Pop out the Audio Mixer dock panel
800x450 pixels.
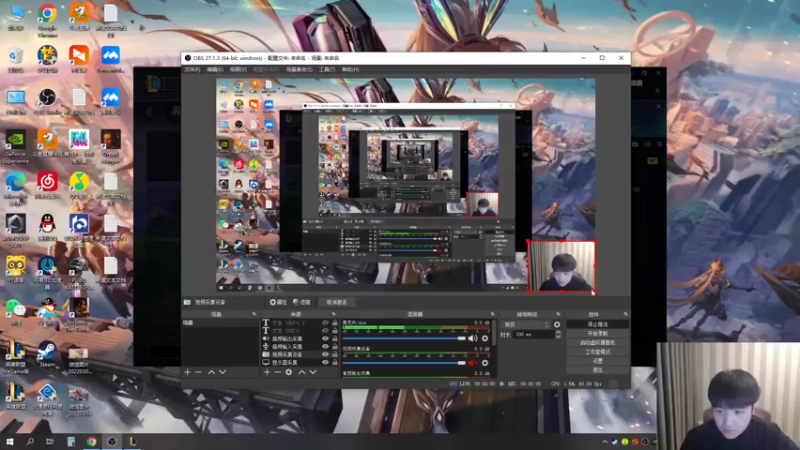(492, 314)
